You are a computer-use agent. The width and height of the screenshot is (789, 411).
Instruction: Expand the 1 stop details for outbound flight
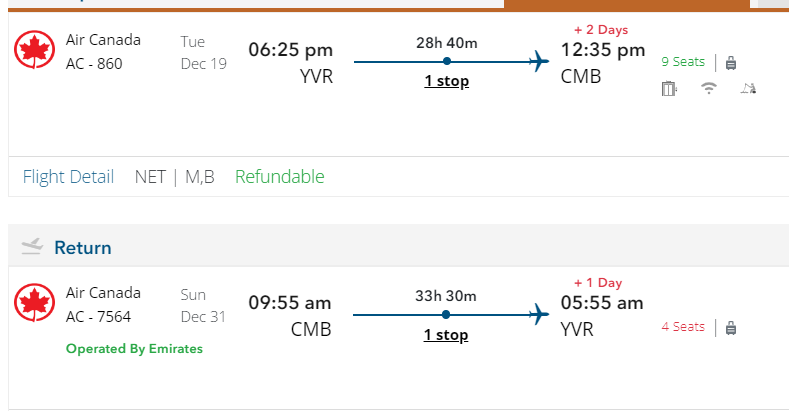446,81
